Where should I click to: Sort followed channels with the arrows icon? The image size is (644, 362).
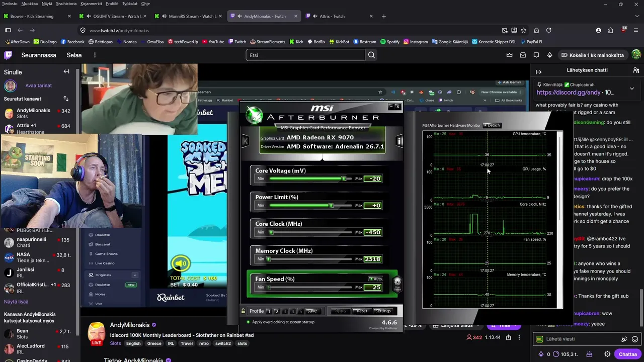[x=66, y=99]
